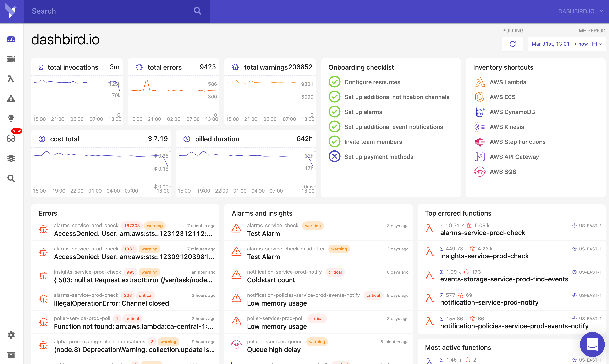Open the AWS Step Functions inventory shortcut
The height and width of the screenshot is (364, 609).
point(517,142)
